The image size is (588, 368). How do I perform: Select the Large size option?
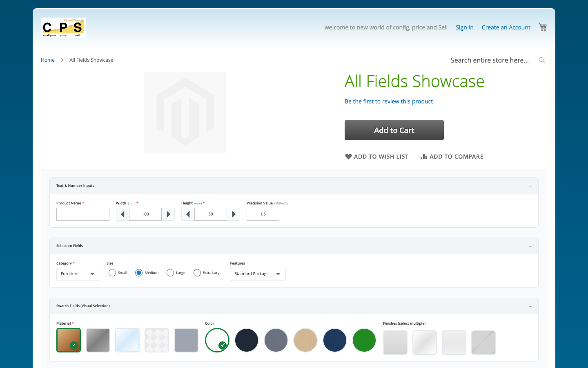(x=170, y=272)
